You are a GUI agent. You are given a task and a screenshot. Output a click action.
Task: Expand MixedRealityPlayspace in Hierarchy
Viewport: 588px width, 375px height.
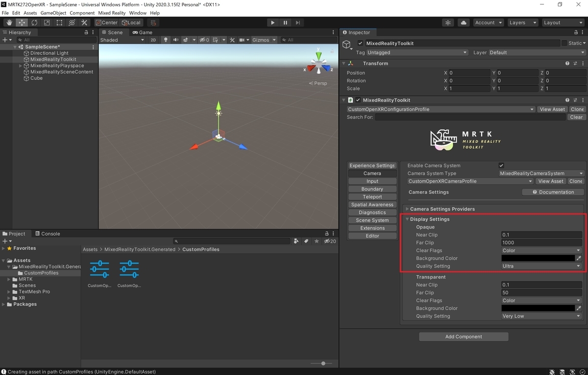pyautogui.click(x=21, y=66)
